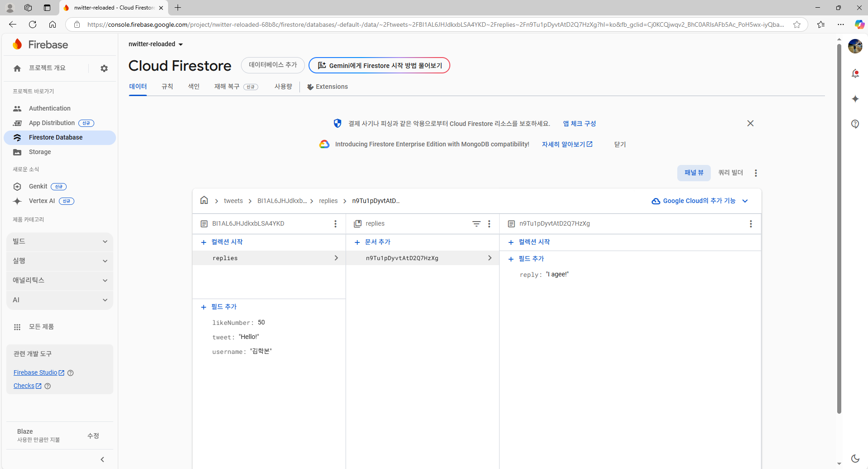
Task: Click the Copilot icon in browser toolbar
Action: (859, 24)
